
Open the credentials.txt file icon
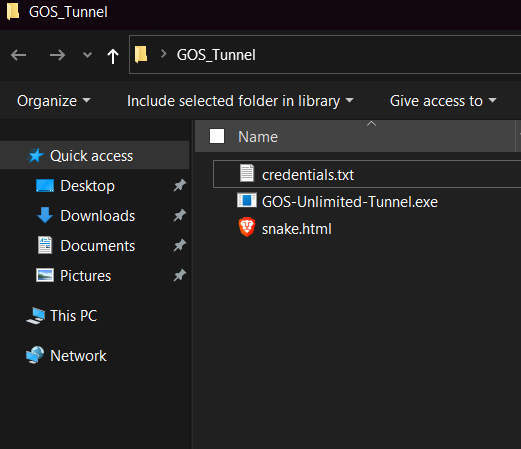(247, 173)
